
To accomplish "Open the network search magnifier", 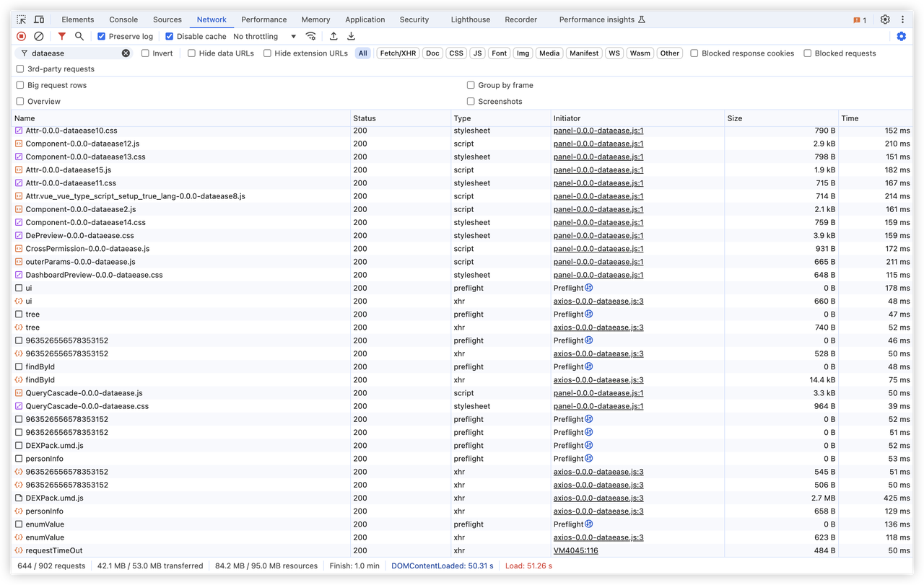I will pos(79,36).
